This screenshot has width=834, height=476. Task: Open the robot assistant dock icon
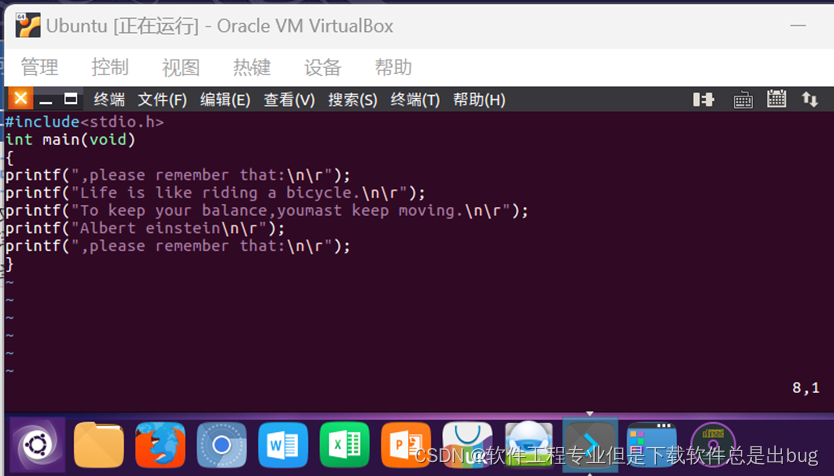click(529, 445)
